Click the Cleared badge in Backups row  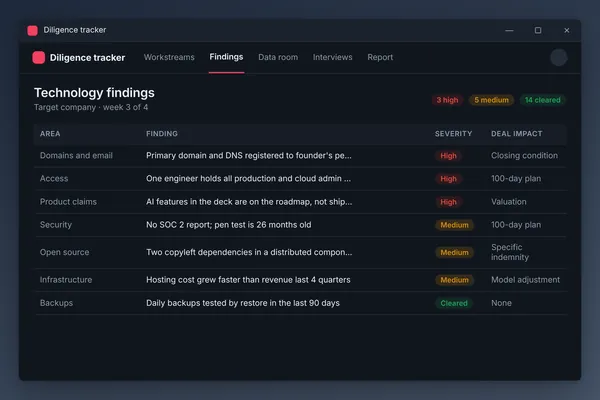tap(454, 303)
